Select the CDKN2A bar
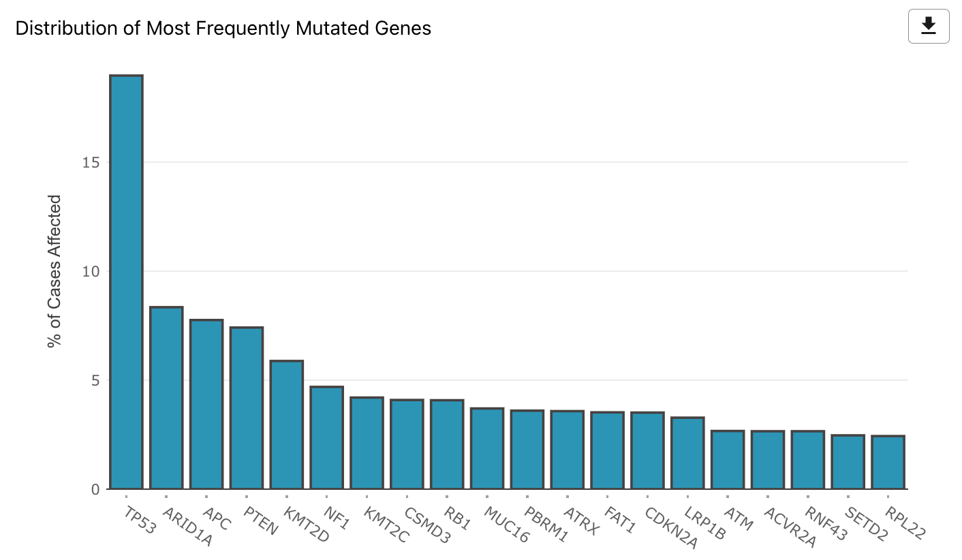The height and width of the screenshot is (560, 962). pos(647,450)
